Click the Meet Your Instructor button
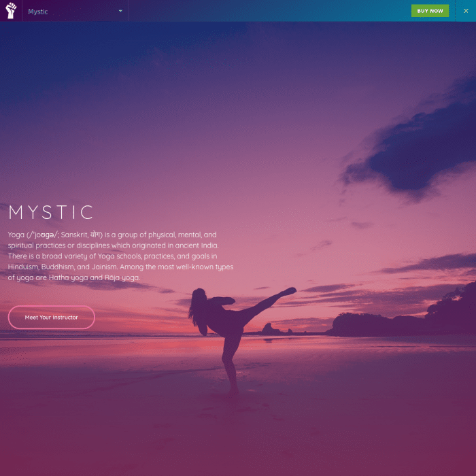This screenshot has height=476, width=476. click(x=52, y=318)
